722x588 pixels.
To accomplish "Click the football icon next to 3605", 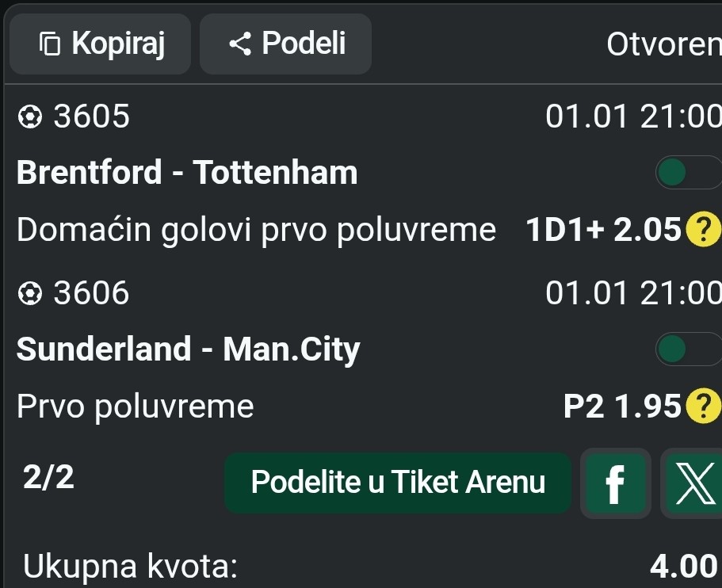I will [30, 118].
